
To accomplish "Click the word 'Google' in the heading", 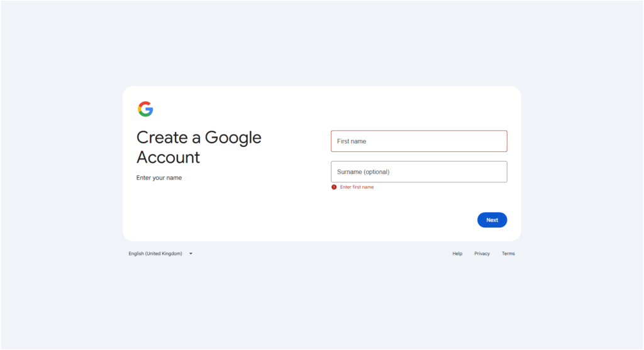I will pos(233,138).
